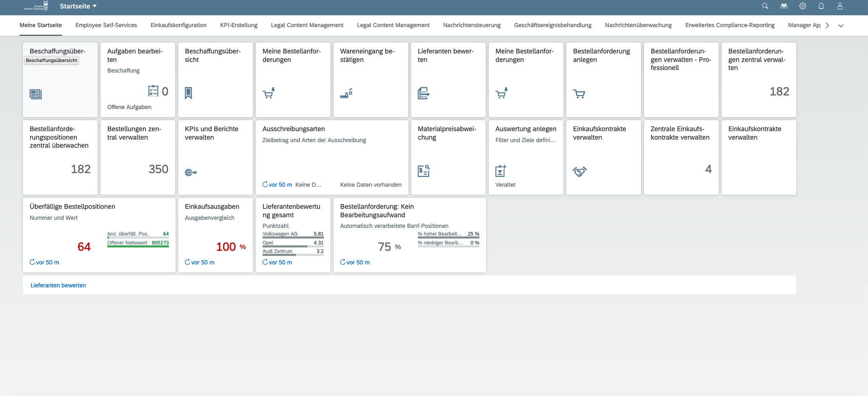Switch to Geschäftsereignisbehandlung tab
868x396 pixels.
tap(553, 25)
